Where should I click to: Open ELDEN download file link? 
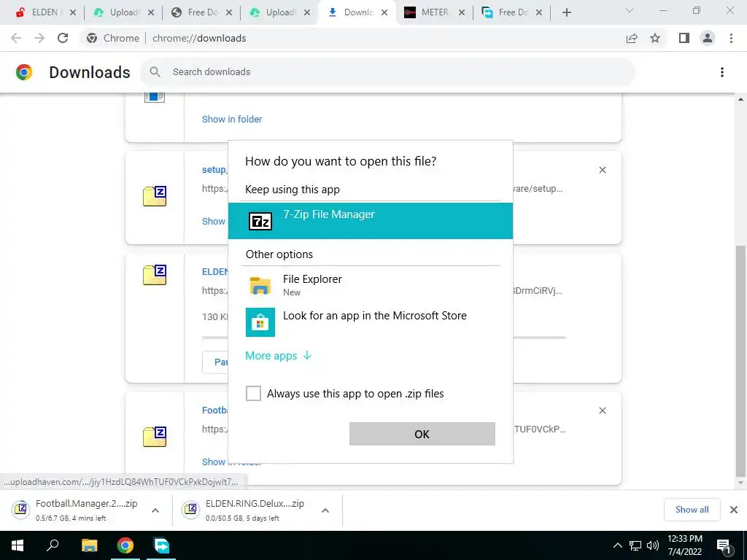215,271
